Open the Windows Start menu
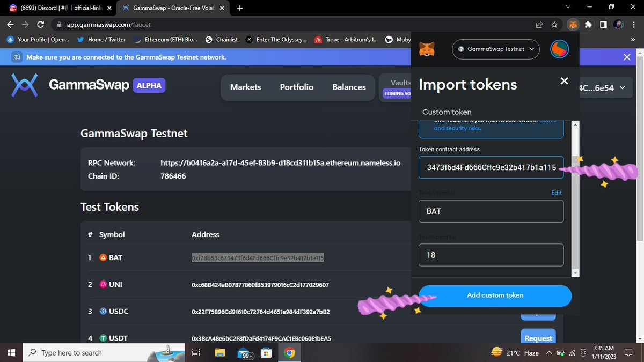The width and height of the screenshot is (644, 362). tap(11, 353)
